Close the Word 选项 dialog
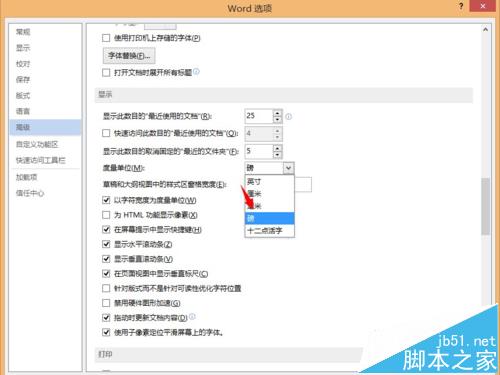The image size is (500, 375). [483, 6]
